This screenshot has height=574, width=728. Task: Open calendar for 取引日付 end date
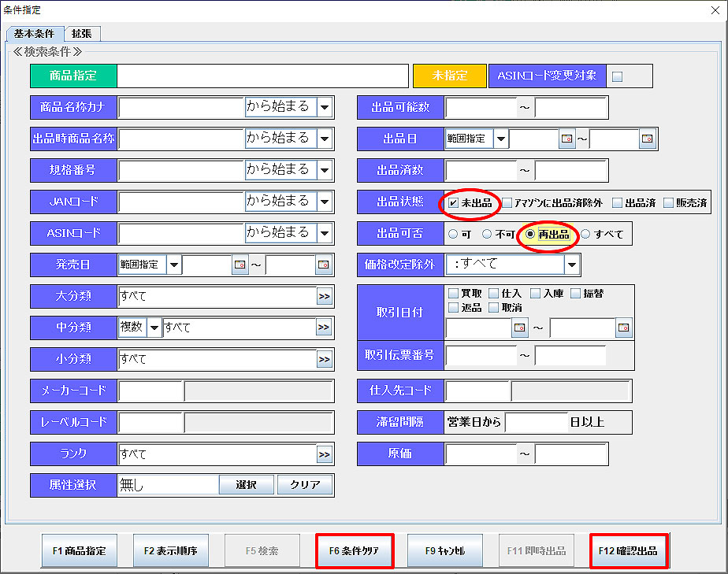[623, 328]
